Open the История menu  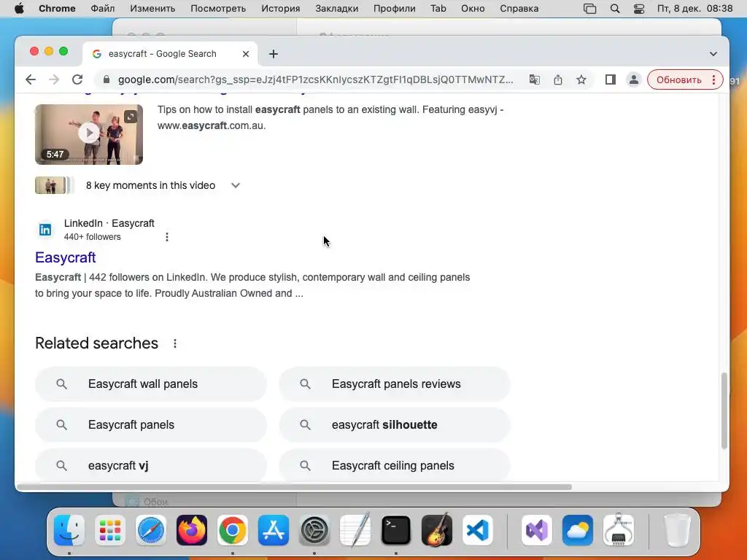(x=281, y=9)
